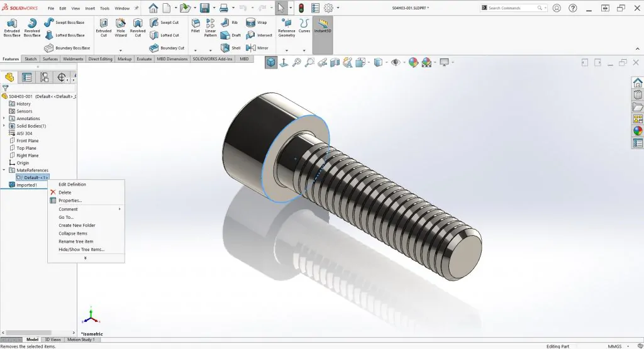The height and width of the screenshot is (349, 644).
Task: Open the Insert menu
Action: [90, 8]
